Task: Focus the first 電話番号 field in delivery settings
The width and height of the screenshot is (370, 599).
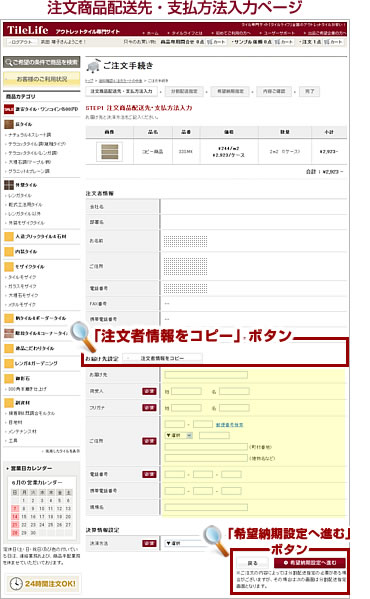Action: click(174, 474)
